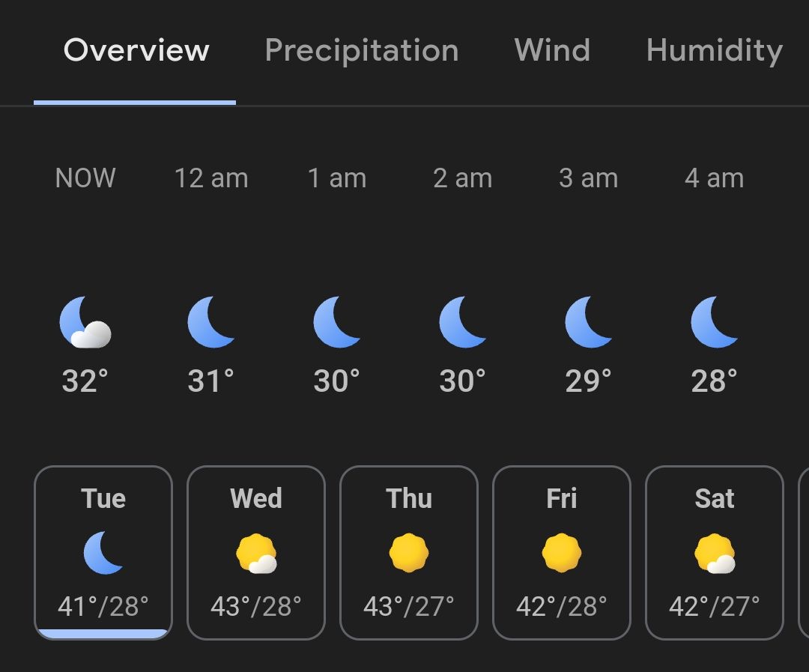Click the crescent moon icon for 12 am
The height and width of the screenshot is (672, 809).
click(211, 322)
